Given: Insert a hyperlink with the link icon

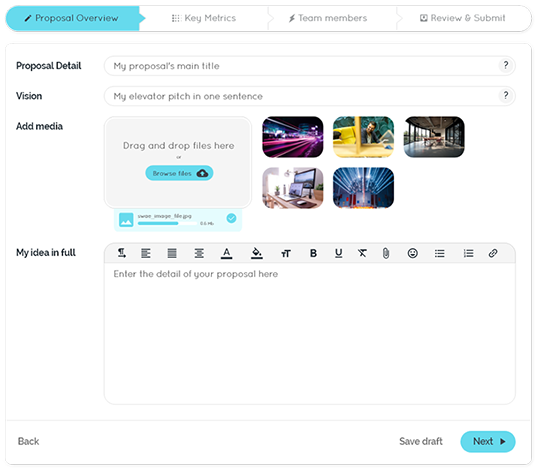Looking at the screenshot, I should 493,253.
